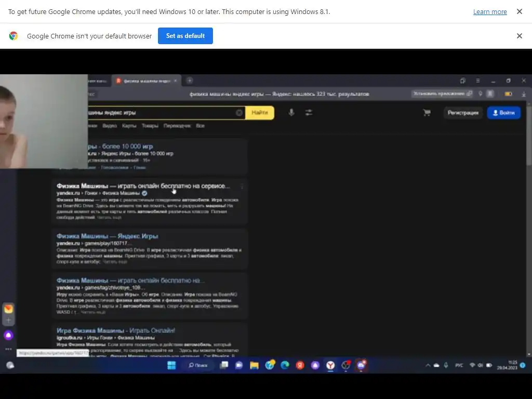Viewport: 532px width, 399px height.
Task: Switch to Yandex Browser on taskbar
Action: (x=330, y=365)
